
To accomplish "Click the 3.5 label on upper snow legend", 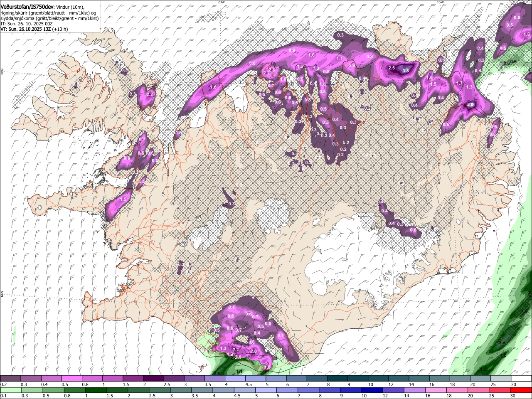I will (x=208, y=384).
